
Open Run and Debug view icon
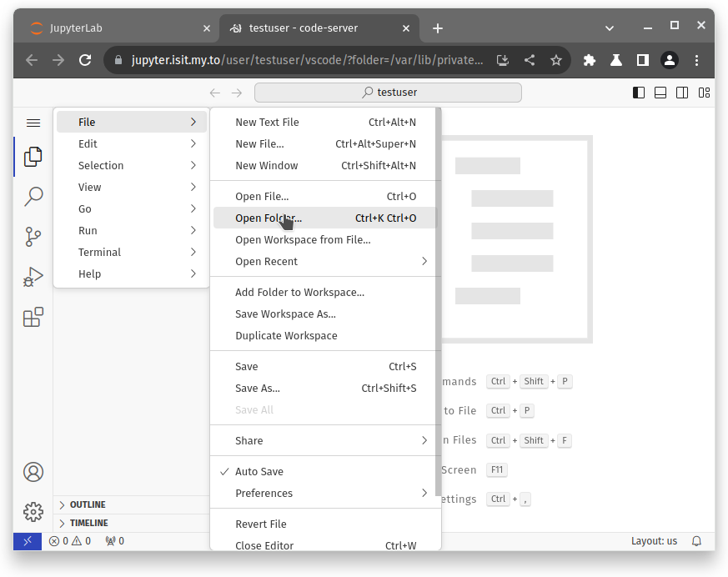click(33, 277)
